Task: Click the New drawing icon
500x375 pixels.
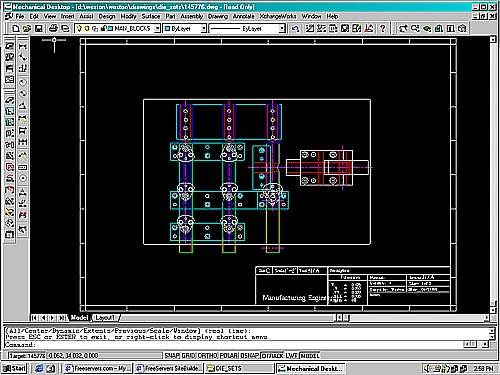Action: coord(15,29)
